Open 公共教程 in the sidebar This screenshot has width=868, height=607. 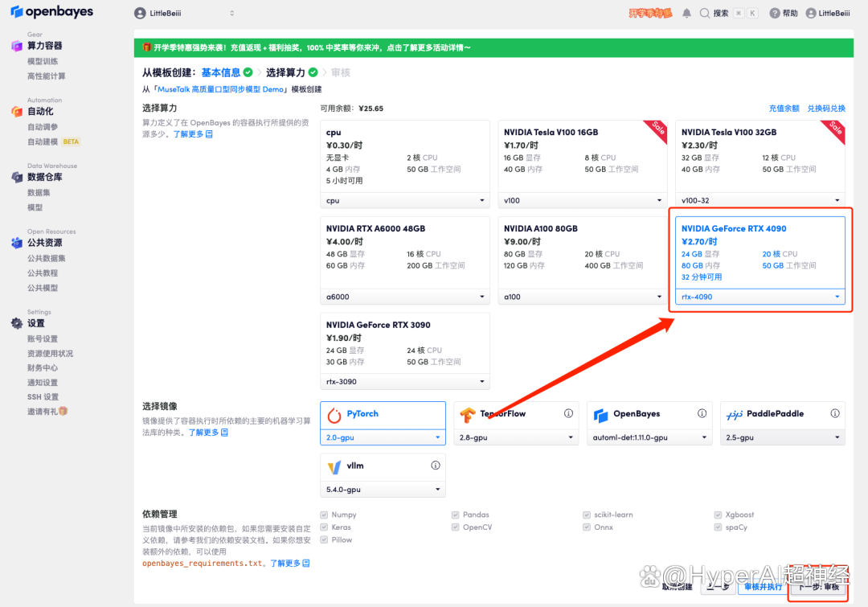[43, 273]
